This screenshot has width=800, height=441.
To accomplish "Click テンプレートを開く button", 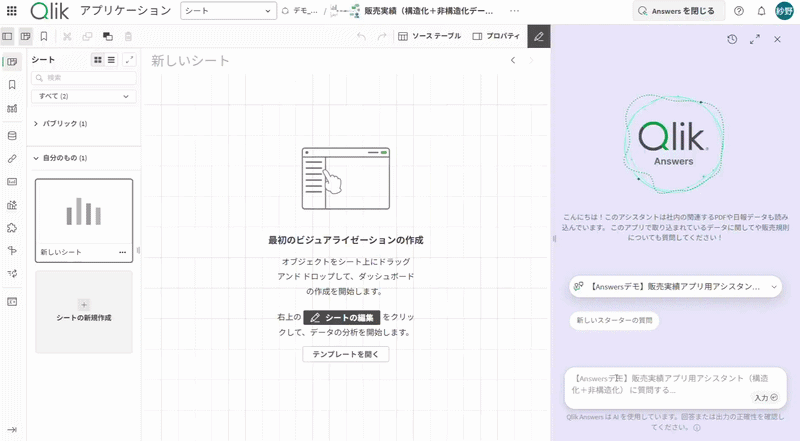I will coord(345,354).
